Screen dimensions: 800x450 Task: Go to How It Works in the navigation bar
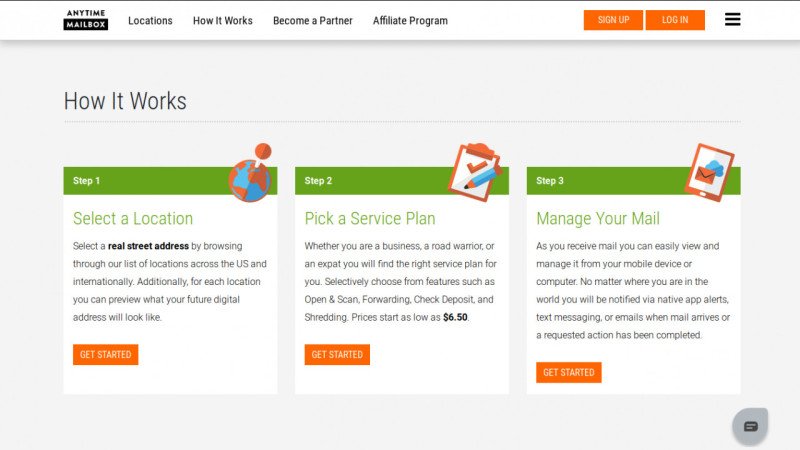click(x=222, y=20)
